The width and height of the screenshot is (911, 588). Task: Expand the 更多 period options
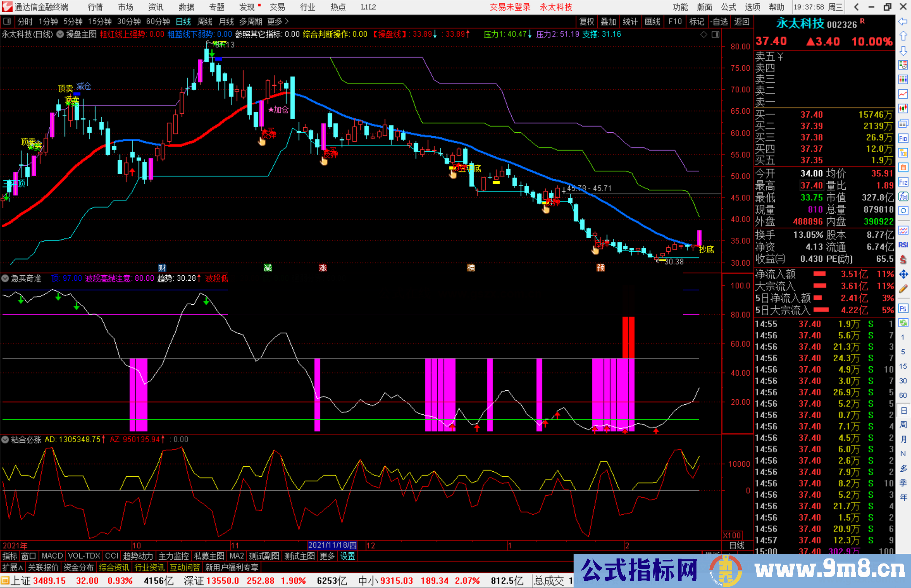[278, 21]
